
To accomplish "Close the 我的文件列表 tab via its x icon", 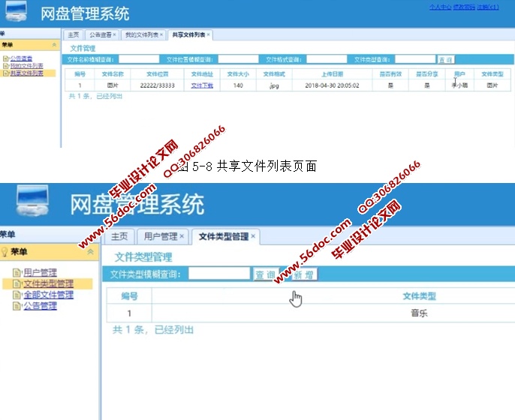I will [161, 34].
